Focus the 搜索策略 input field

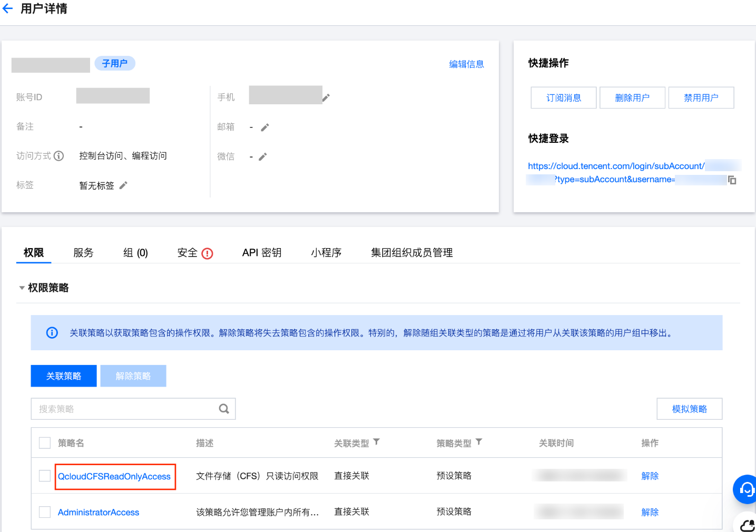pyautogui.click(x=126, y=409)
